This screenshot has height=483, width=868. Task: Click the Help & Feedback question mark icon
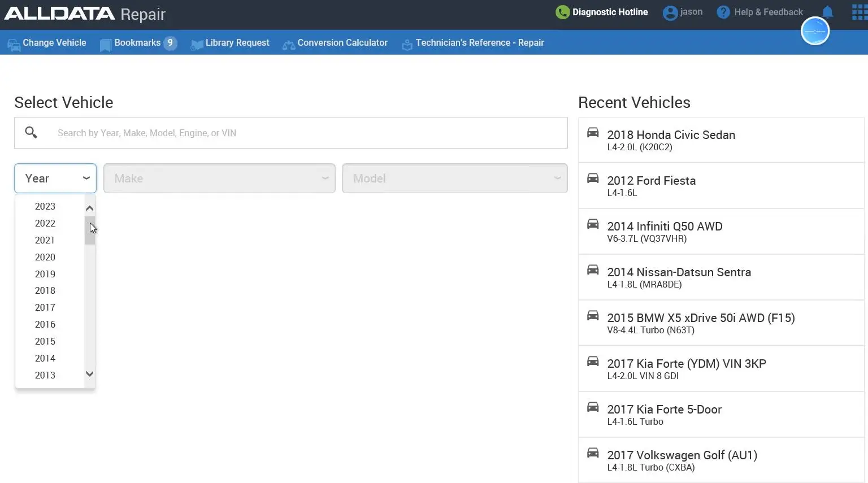[723, 12]
